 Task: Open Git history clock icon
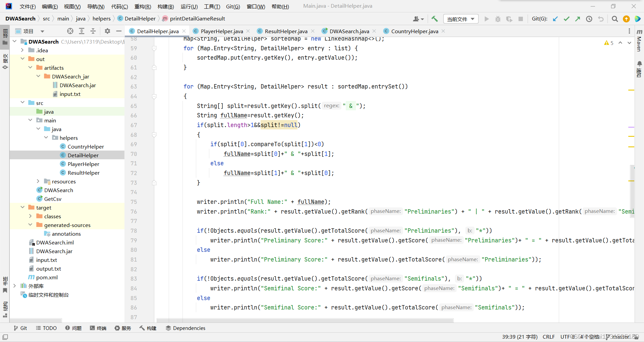pyautogui.click(x=589, y=19)
